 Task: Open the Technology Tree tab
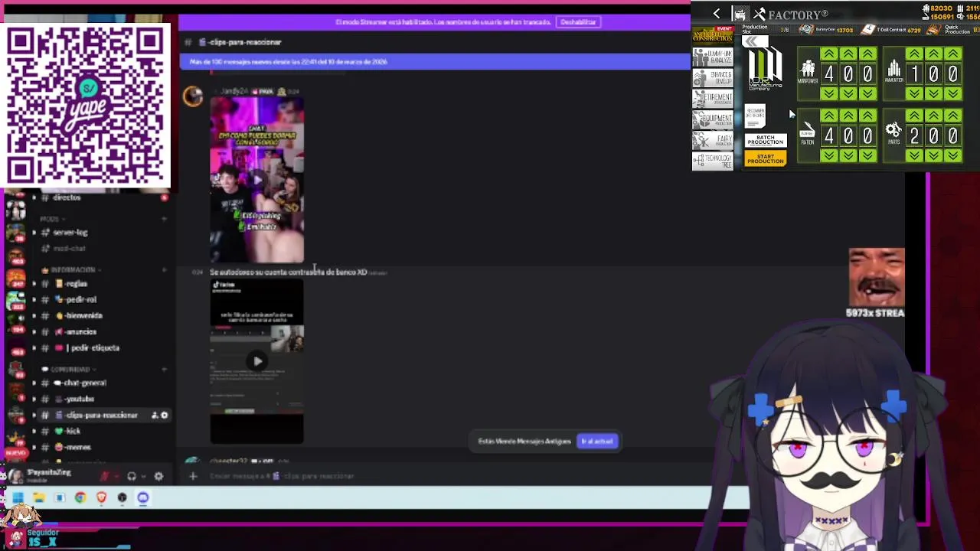713,161
